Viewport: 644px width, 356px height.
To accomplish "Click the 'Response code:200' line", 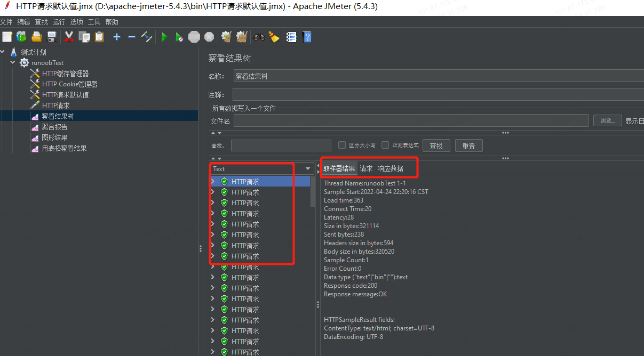I will click(351, 285).
